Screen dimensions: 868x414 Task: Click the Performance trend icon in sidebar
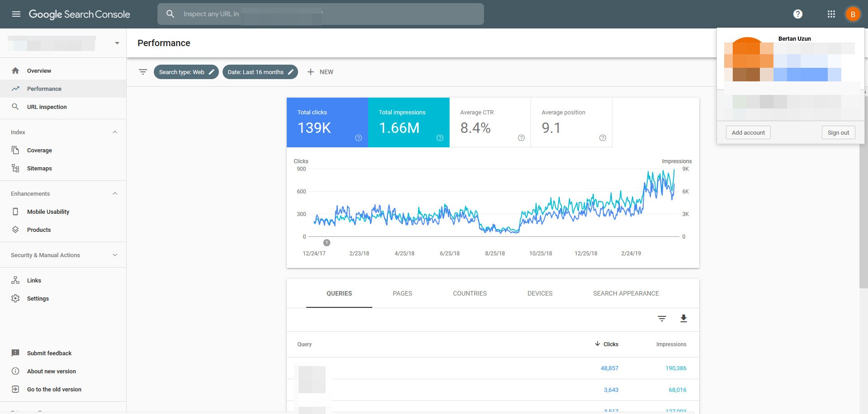pos(15,89)
